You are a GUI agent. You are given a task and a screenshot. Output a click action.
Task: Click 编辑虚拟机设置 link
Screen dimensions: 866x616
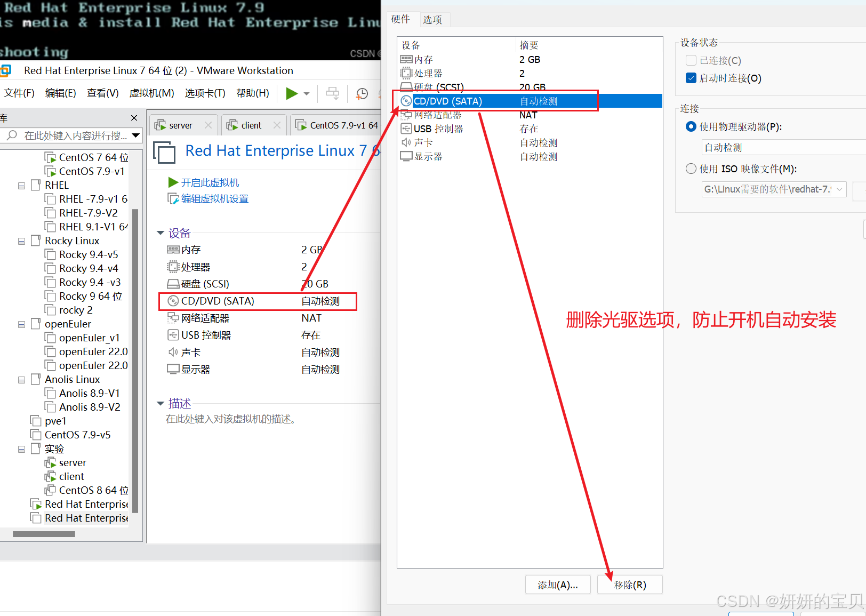[x=215, y=198]
